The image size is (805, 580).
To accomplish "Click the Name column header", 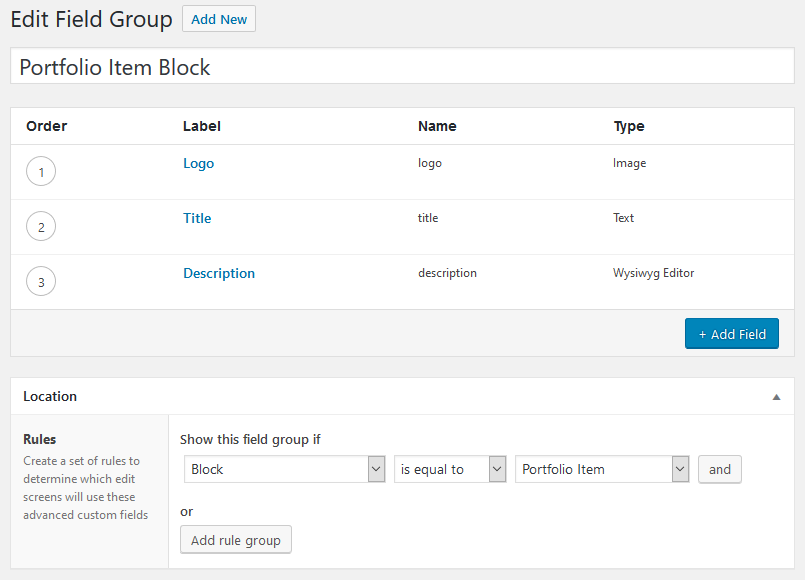I will (437, 126).
